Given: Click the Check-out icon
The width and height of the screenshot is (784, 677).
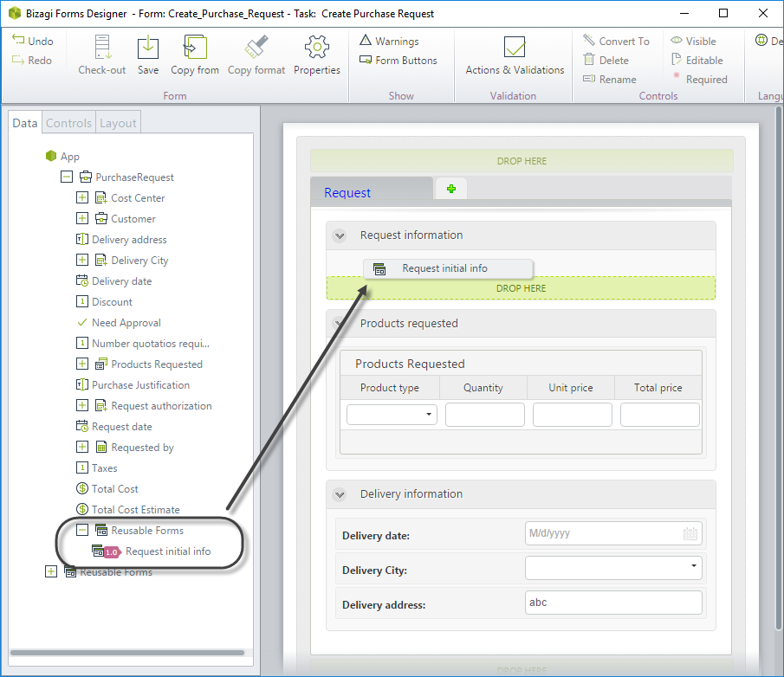Looking at the screenshot, I should (102, 48).
